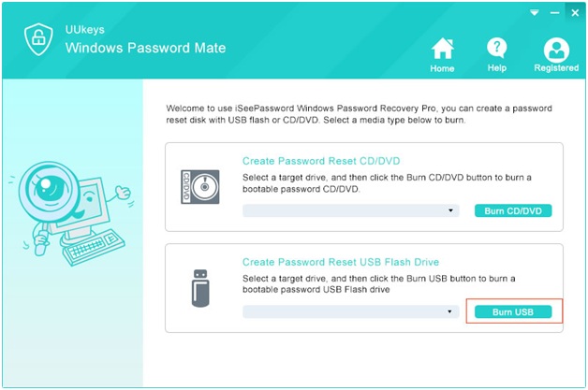Click the Registered user icon
The image size is (588, 390).
tap(556, 50)
